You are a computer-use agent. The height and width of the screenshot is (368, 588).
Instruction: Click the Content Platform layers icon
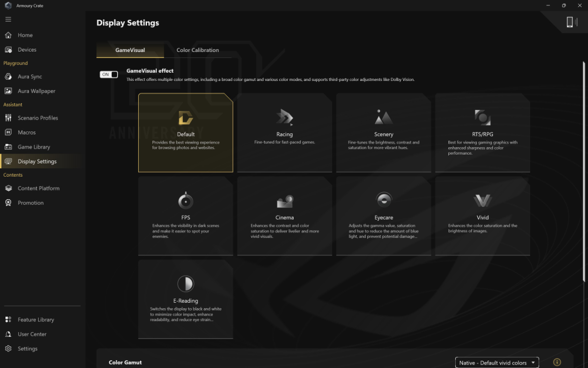coord(8,188)
